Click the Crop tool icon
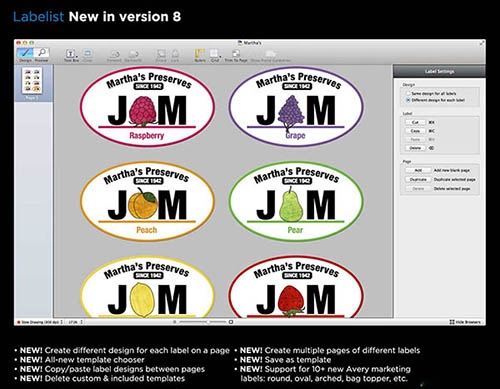Screen dimensions: 500x389 click(88, 53)
